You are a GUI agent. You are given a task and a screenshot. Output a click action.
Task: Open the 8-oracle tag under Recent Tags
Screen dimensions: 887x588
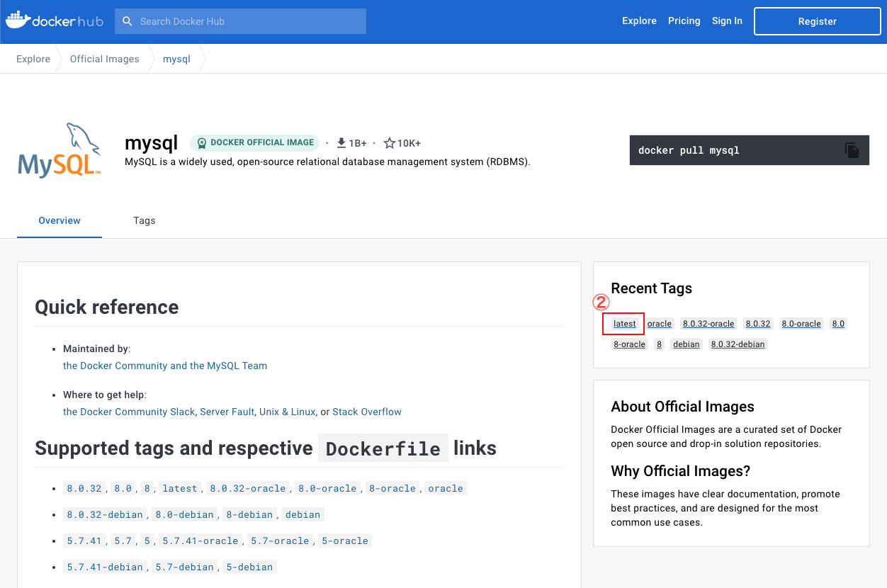pyautogui.click(x=630, y=344)
